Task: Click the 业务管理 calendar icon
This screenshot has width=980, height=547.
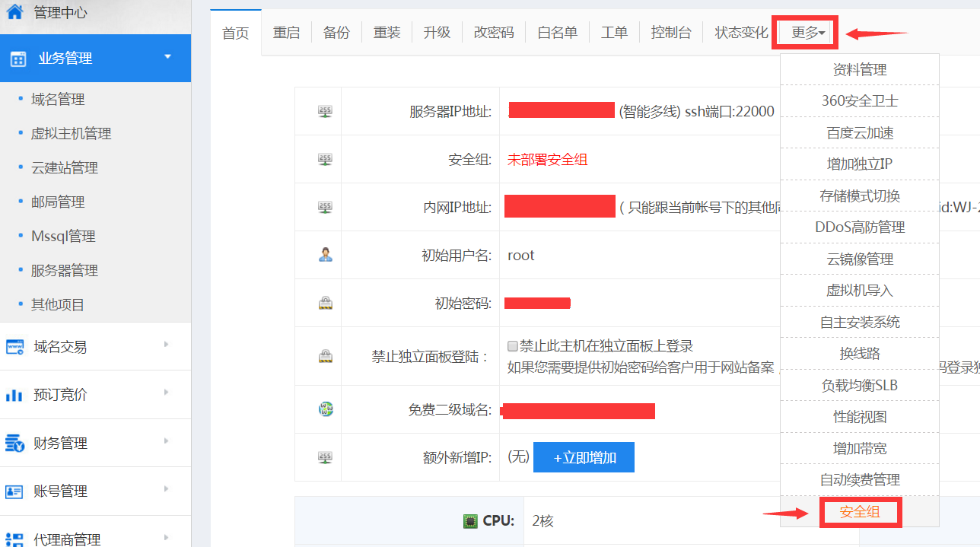Action: click(x=17, y=59)
